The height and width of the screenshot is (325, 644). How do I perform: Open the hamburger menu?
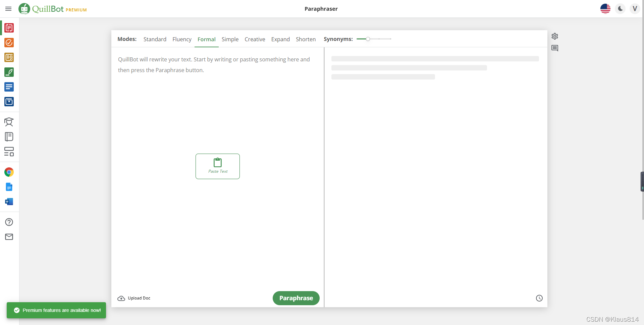click(8, 9)
